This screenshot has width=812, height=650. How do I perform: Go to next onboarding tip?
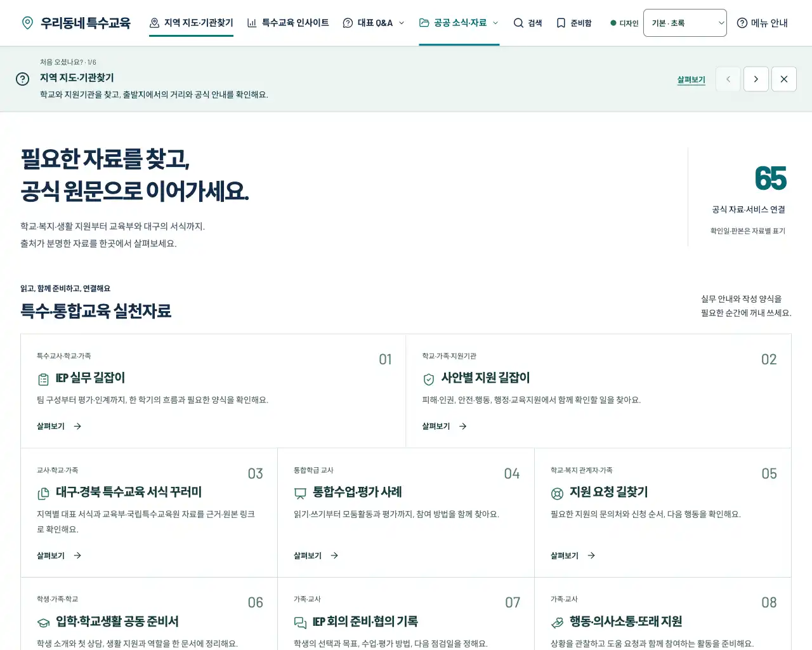coord(756,79)
